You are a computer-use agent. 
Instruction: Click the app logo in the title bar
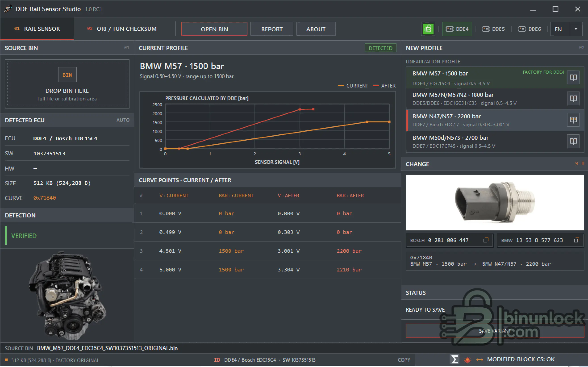click(x=8, y=9)
